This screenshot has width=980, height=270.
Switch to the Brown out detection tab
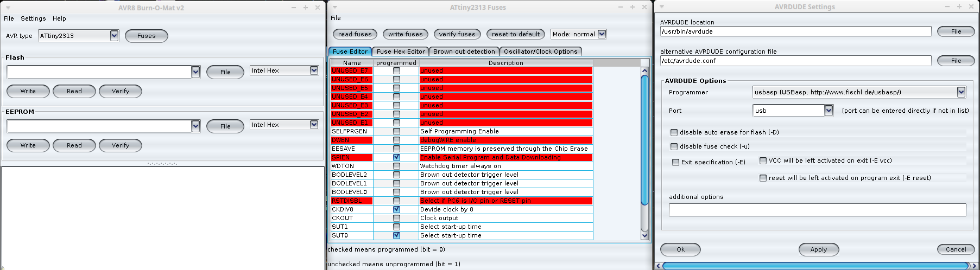(464, 52)
